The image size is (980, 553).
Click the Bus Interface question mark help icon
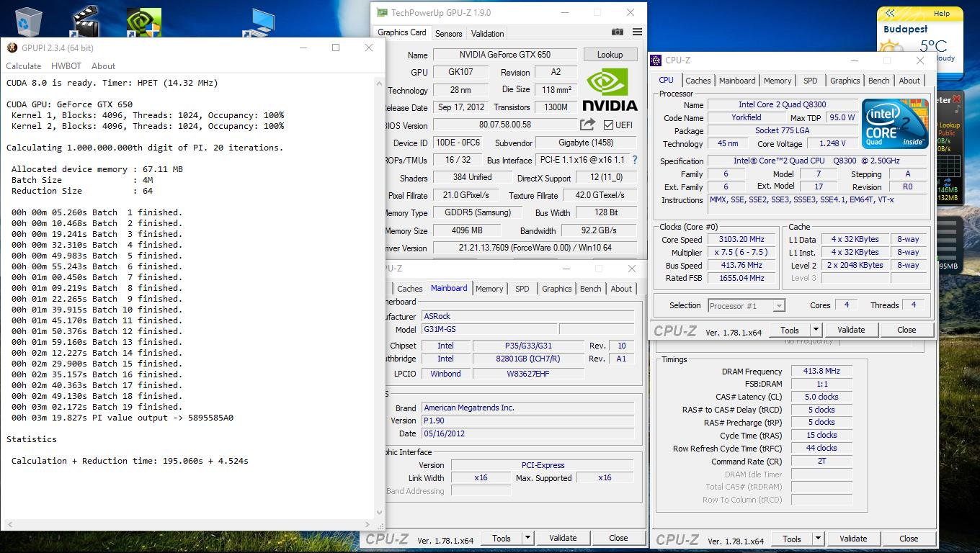[x=635, y=160]
